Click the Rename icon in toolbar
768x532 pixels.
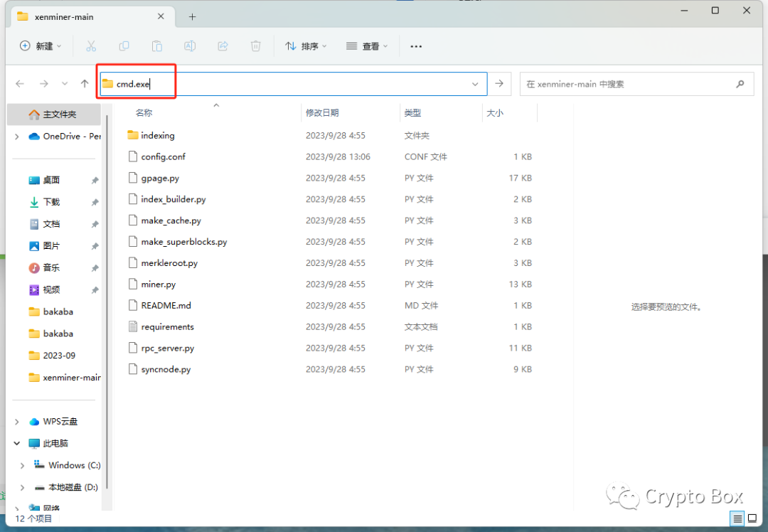point(190,46)
